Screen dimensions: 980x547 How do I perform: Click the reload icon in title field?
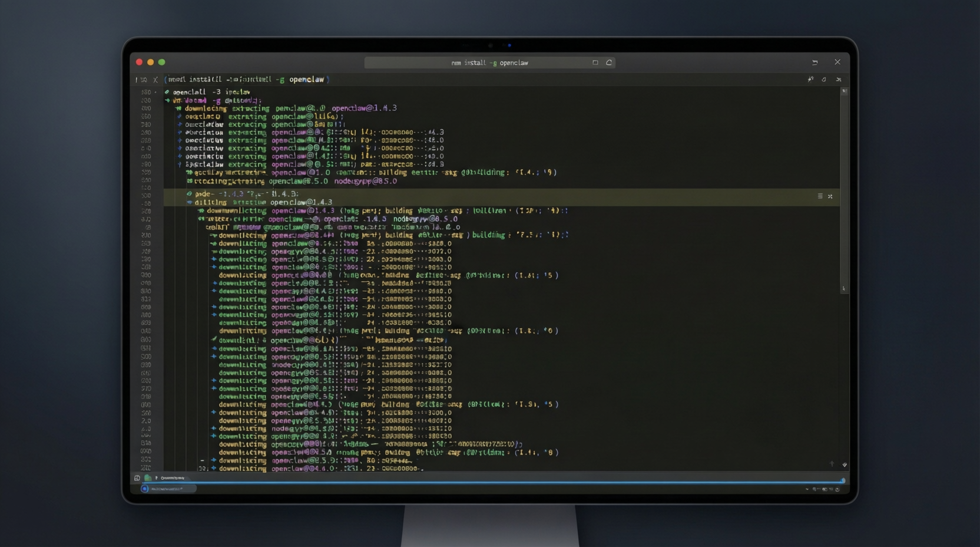(x=609, y=62)
